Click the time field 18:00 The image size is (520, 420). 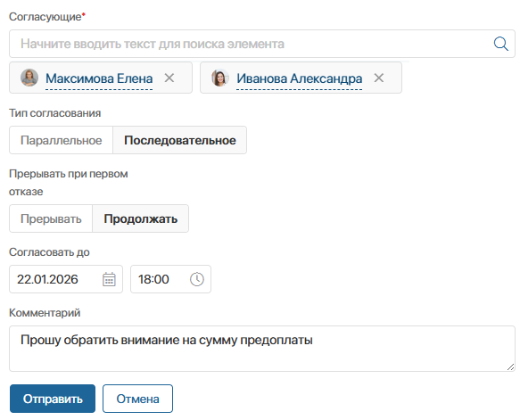click(170, 279)
